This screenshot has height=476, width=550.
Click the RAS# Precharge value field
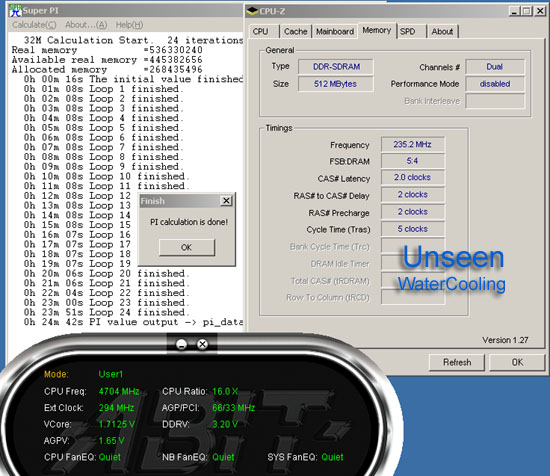point(413,212)
